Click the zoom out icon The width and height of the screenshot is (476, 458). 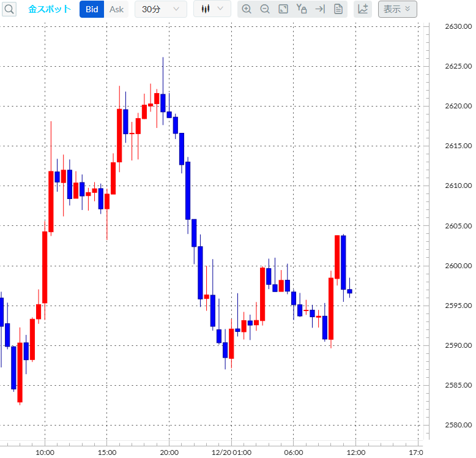[x=265, y=9]
